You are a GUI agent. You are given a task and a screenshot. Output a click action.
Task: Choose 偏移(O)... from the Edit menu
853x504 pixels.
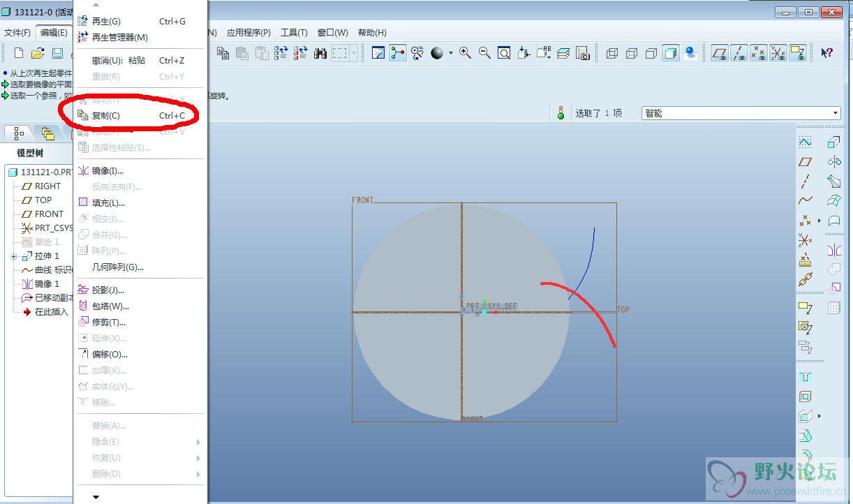[139, 355]
